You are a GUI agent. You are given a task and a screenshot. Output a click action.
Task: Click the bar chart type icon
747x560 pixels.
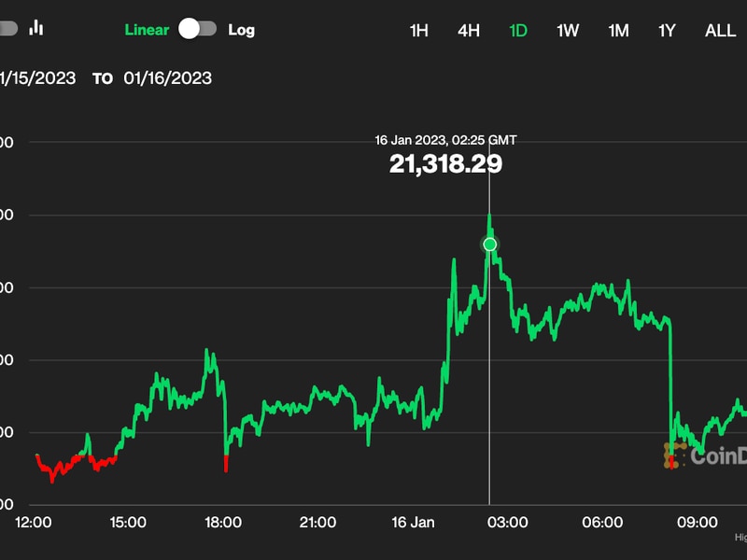tap(36, 28)
